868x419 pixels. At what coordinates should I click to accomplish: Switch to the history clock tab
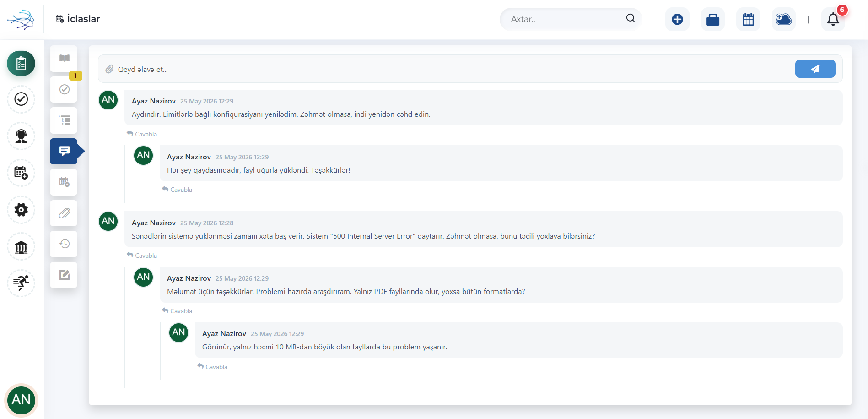point(64,244)
